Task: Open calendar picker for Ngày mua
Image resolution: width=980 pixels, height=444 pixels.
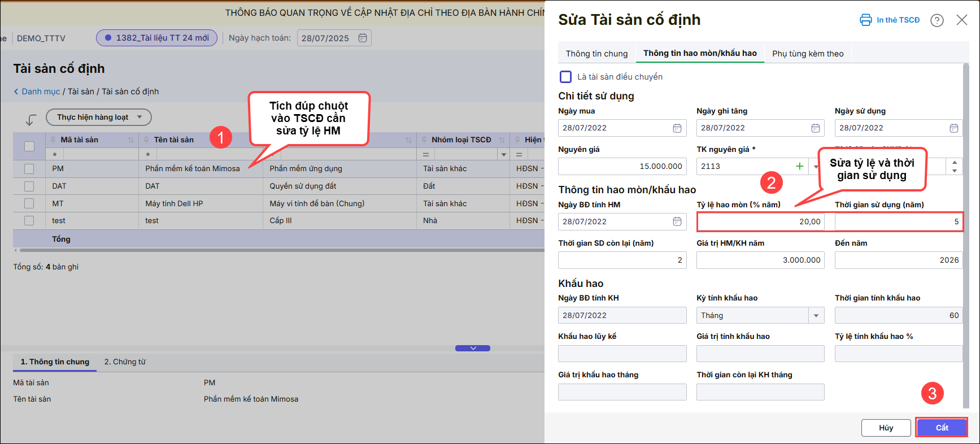Action: pos(677,128)
